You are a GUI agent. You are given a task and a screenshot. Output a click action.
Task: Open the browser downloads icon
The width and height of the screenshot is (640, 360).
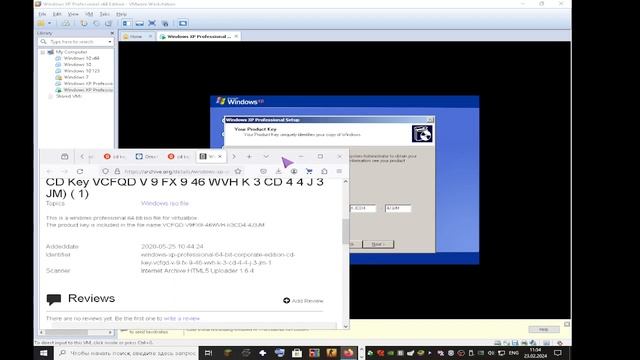278,171
